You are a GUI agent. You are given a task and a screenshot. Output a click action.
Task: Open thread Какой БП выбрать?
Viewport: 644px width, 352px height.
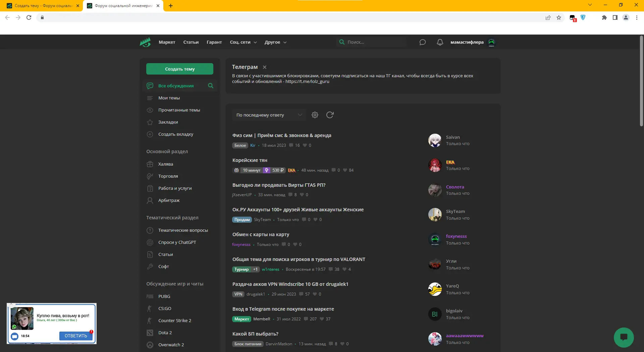(x=255, y=334)
